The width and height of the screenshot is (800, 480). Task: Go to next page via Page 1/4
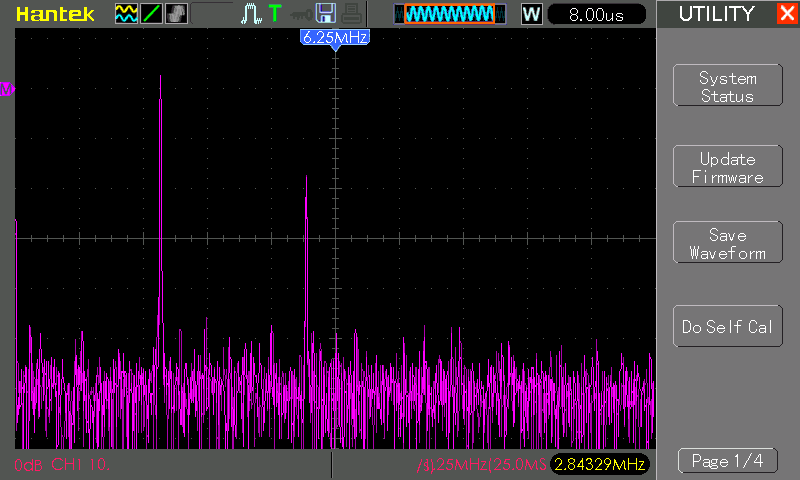pos(728,461)
